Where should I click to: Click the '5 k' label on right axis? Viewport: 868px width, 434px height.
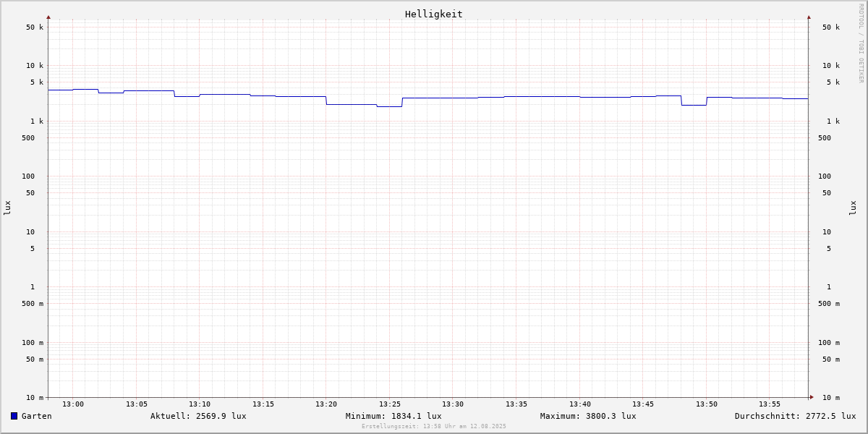[x=833, y=82]
